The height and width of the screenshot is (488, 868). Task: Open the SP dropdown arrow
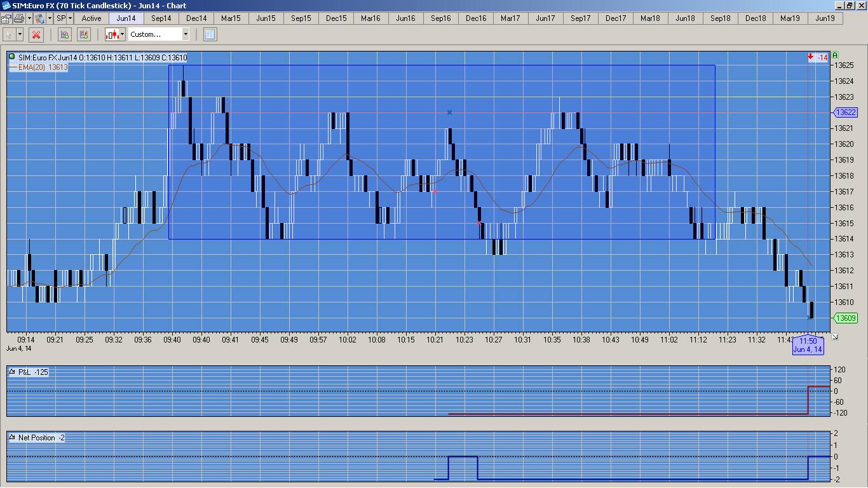click(x=70, y=18)
